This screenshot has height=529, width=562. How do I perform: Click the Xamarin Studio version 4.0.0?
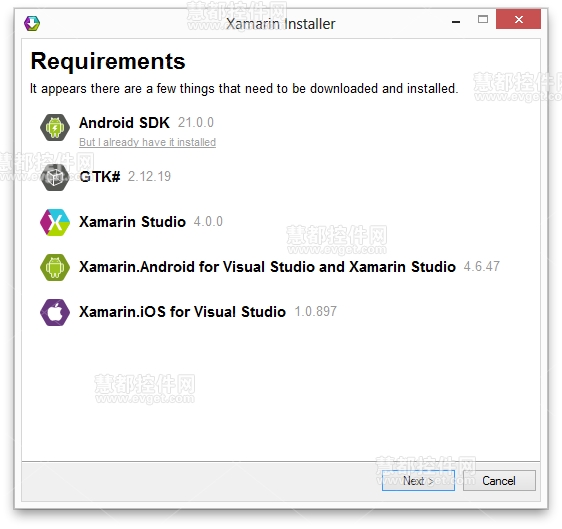coord(208,221)
